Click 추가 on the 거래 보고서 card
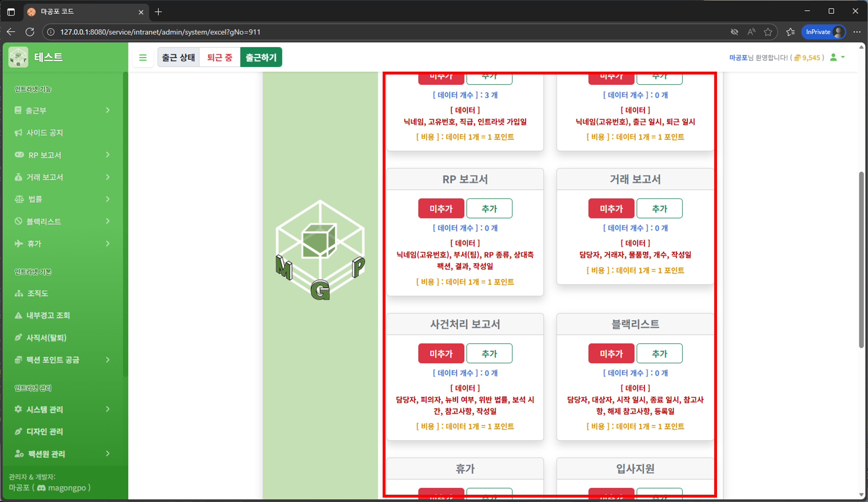The height and width of the screenshot is (502, 868). pos(659,208)
